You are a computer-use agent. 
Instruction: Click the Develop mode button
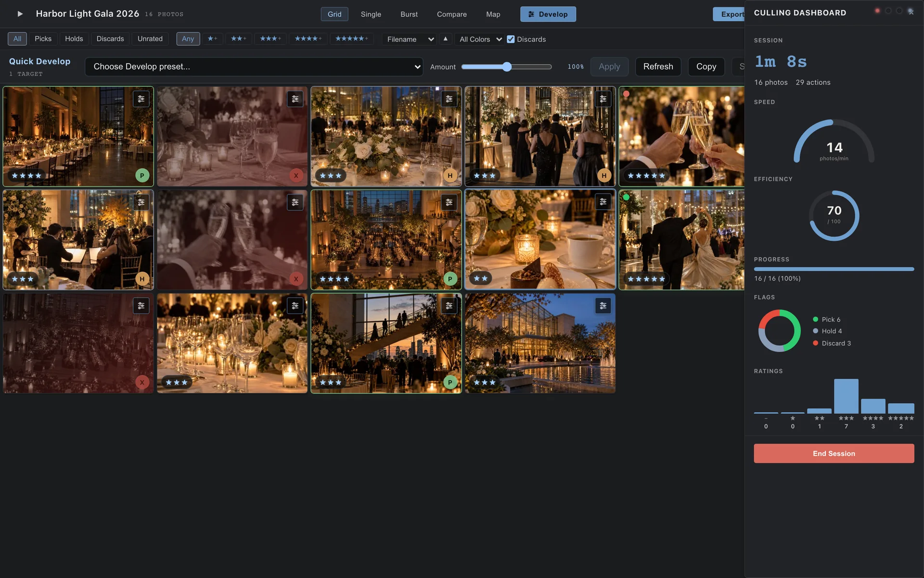tap(548, 14)
